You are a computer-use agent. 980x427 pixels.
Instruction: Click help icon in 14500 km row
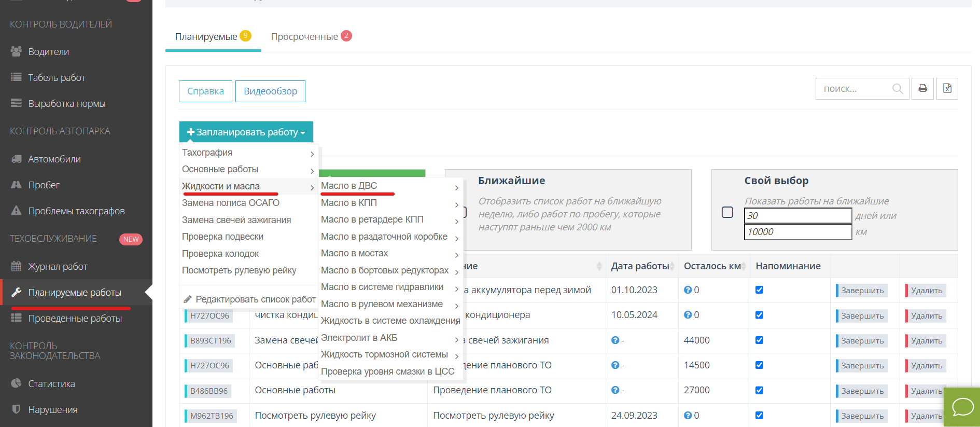pyautogui.click(x=615, y=365)
